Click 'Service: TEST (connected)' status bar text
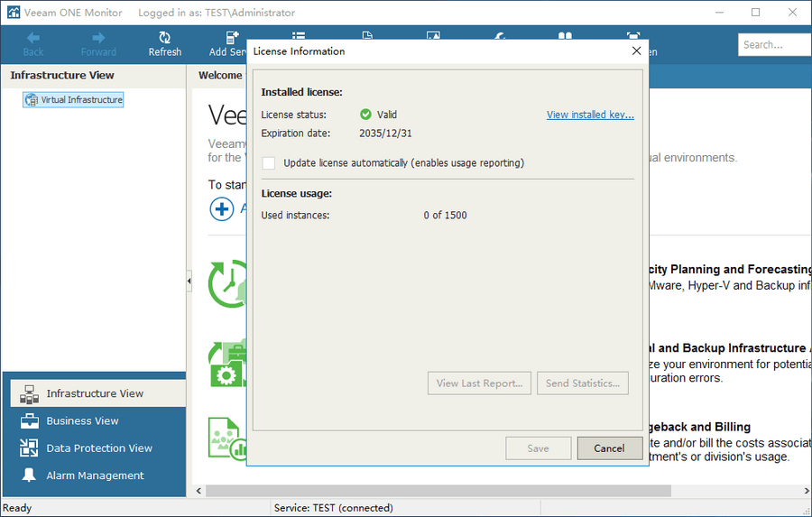The width and height of the screenshot is (812, 517). pos(334,508)
